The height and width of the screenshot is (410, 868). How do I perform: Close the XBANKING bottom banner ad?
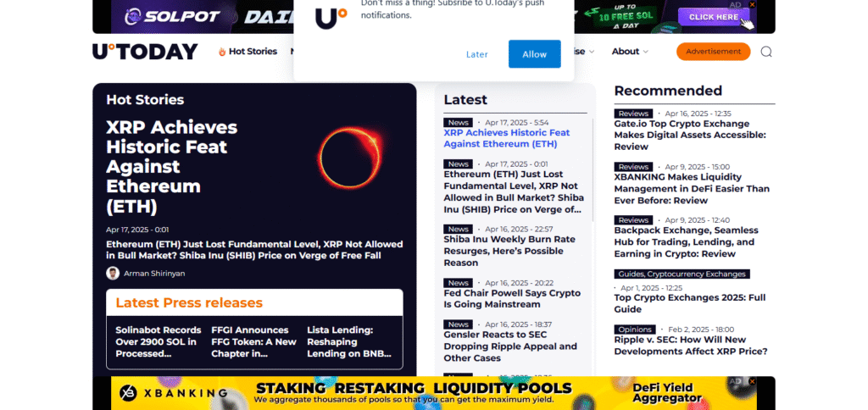pyautogui.click(x=752, y=381)
